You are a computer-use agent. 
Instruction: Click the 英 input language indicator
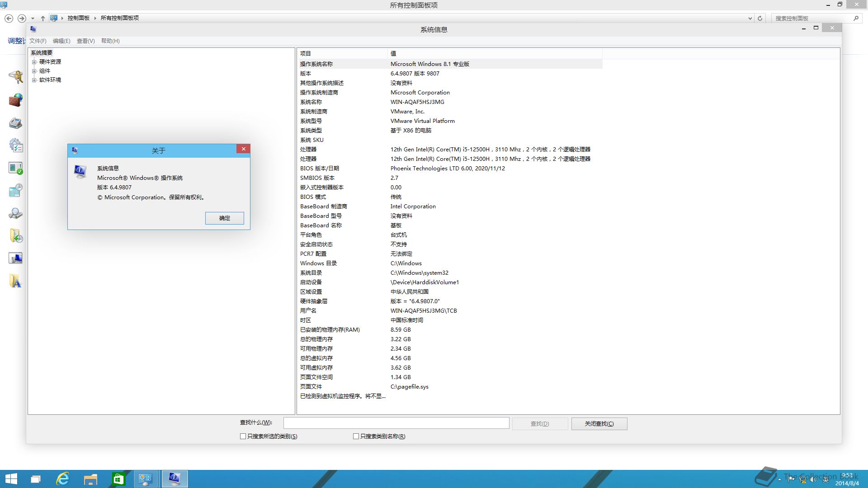point(826,479)
